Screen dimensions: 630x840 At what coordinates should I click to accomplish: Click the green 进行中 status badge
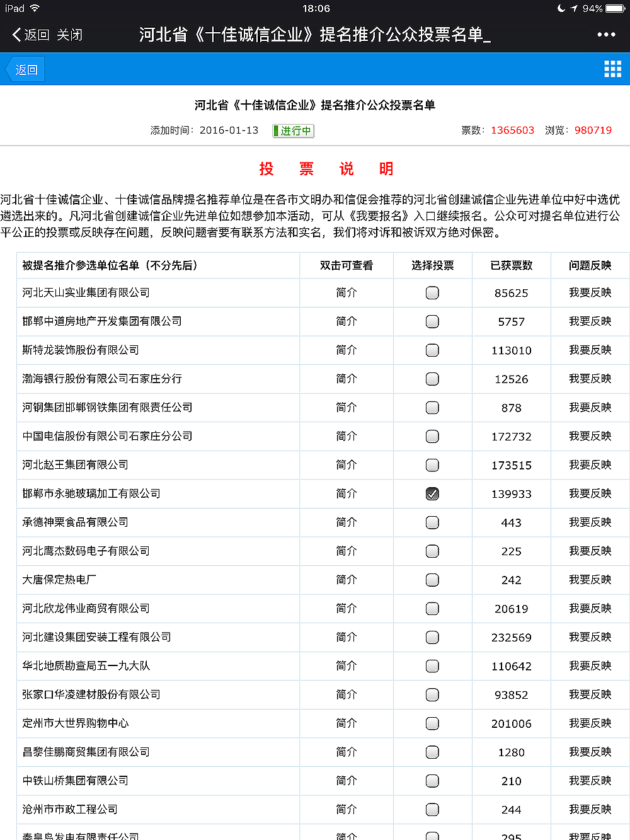[293, 130]
